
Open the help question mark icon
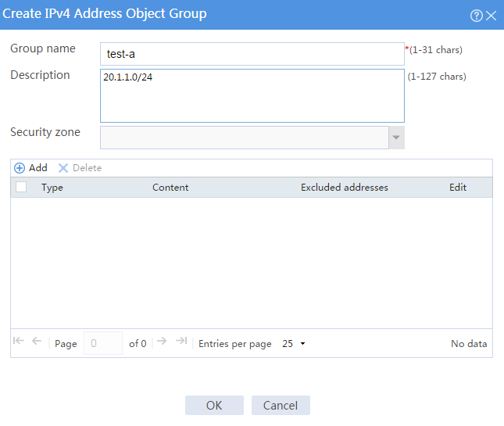[x=477, y=16]
